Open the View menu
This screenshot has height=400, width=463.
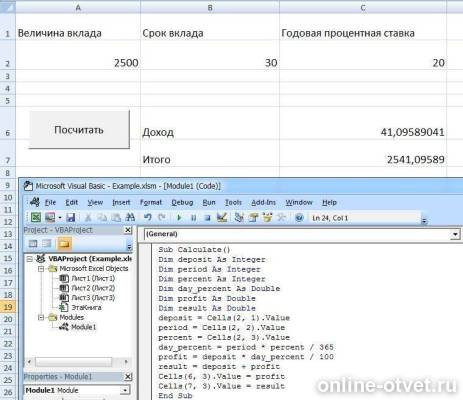click(95, 202)
